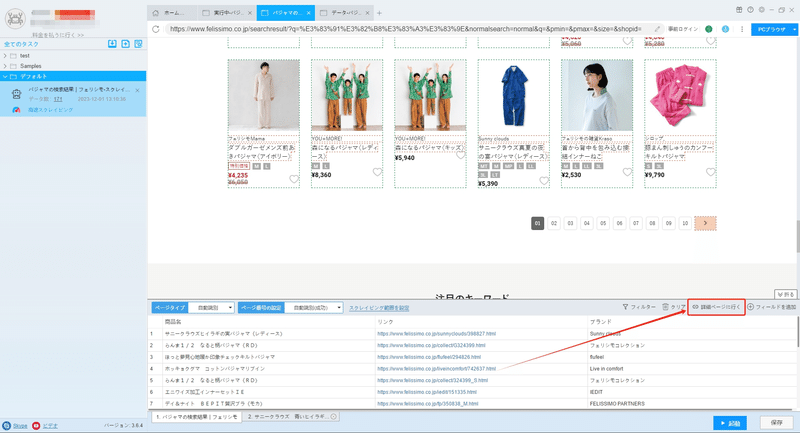Click the data count 171 link

[58, 99]
